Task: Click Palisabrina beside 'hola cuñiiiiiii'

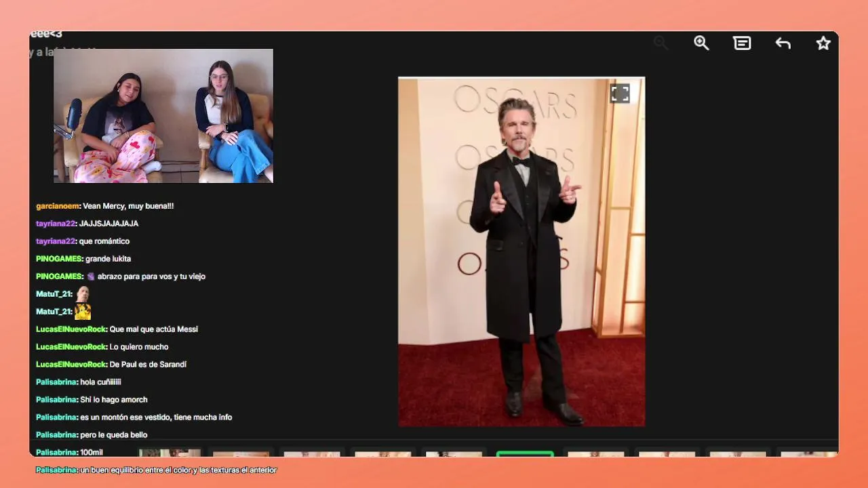Action: (56, 382)
